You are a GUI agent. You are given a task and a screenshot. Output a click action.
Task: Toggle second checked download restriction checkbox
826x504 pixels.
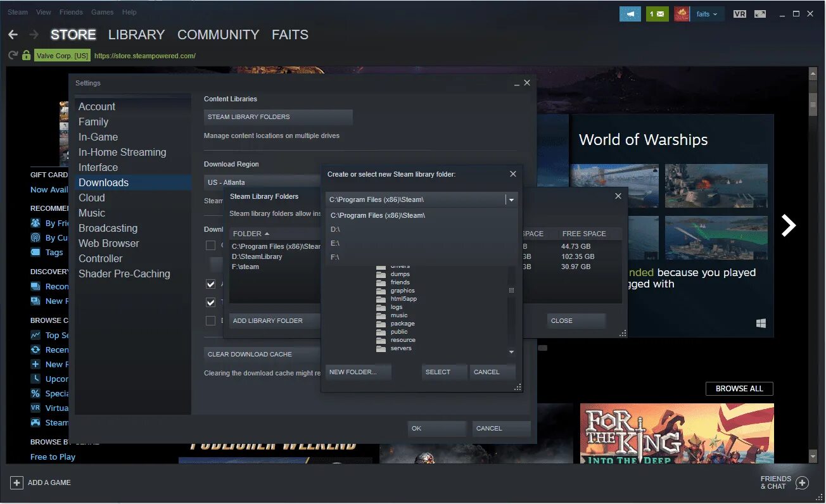(211, 303)
